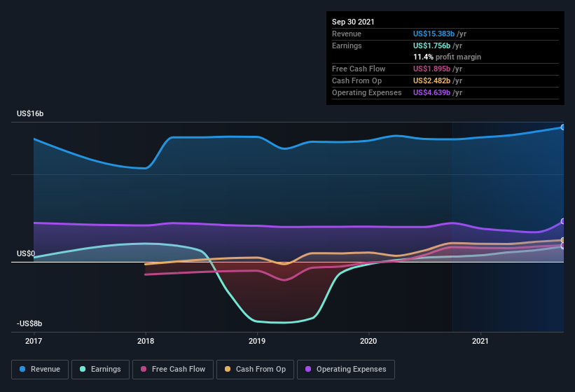Toggle the Cash From Op legend button
This screenshot has width=575, height=392.
pyautogui.click(x=255, y=370)
